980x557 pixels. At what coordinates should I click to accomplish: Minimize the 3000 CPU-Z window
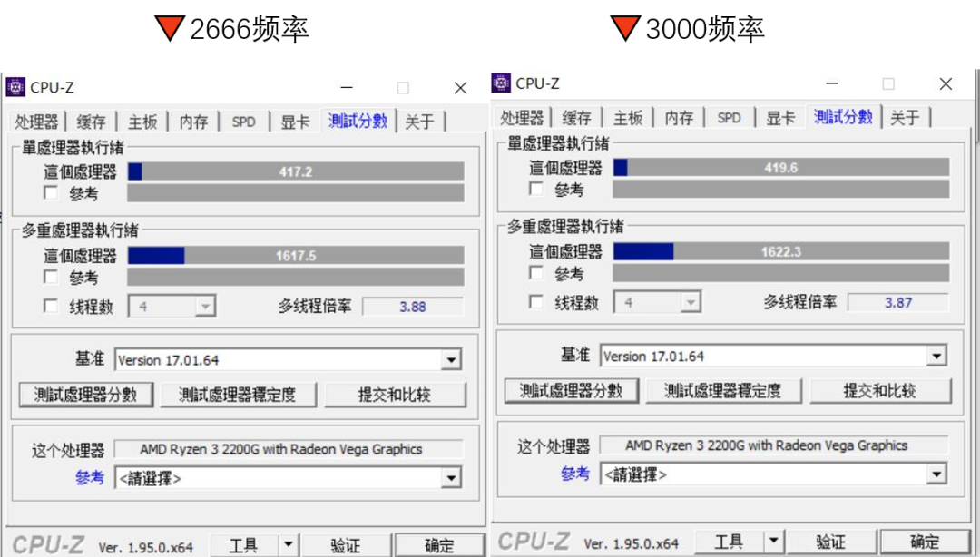tap(832, 83)
